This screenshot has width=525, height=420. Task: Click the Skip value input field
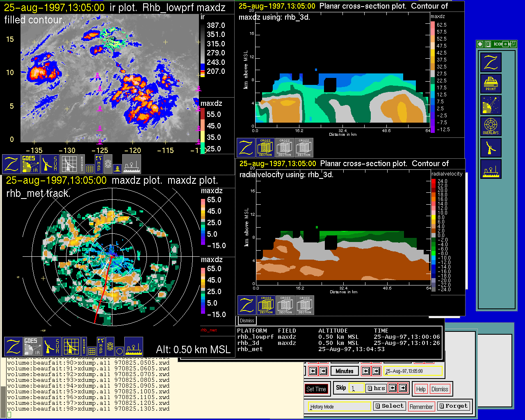coord(356,388)
